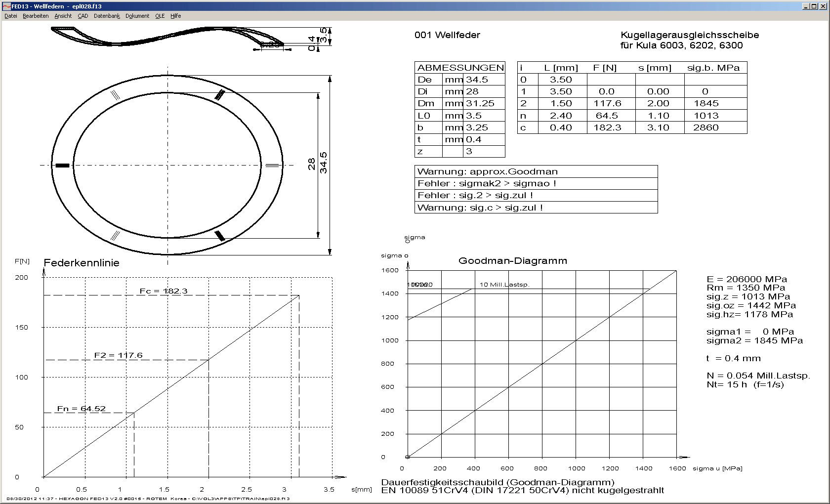Click the De value 34.5 in dimensions table

click(477, 80)
